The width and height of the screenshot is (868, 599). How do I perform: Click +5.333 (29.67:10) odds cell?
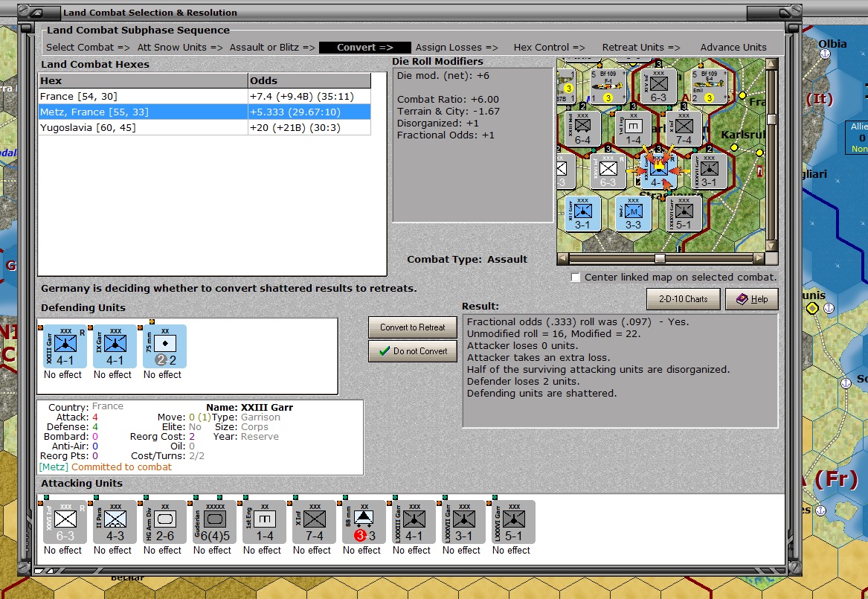point(309,112)
